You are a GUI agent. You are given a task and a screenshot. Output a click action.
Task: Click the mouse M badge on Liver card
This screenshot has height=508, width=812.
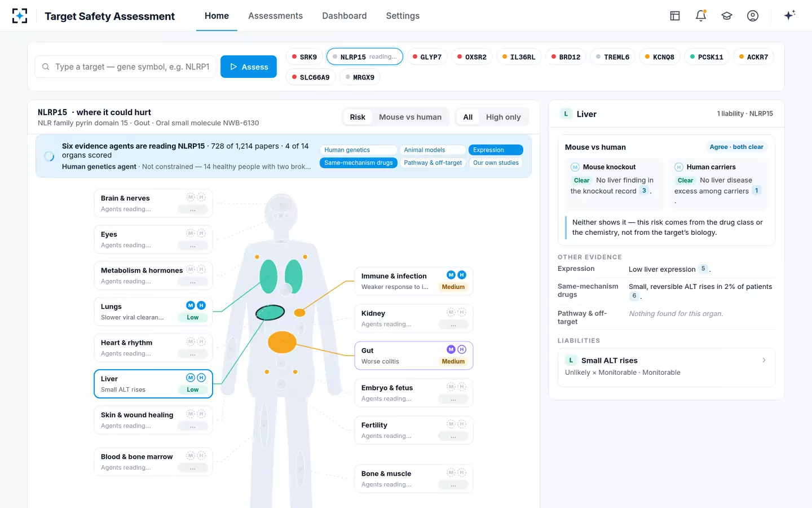click(191, 378)
